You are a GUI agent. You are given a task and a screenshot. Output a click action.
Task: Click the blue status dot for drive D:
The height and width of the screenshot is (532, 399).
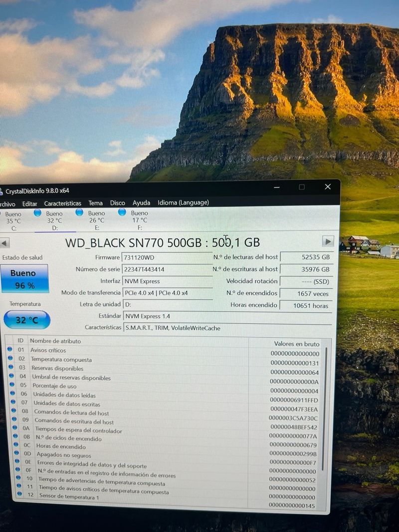pos(38,213)
